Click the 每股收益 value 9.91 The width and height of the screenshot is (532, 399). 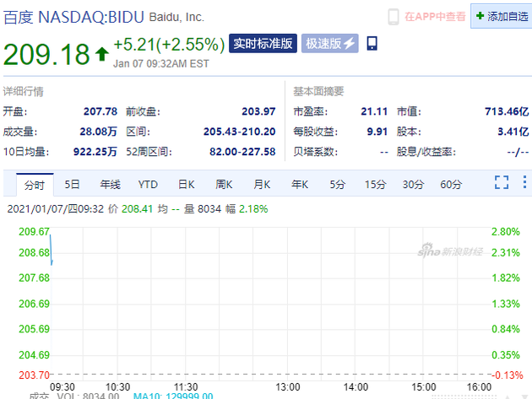[377, 132]
